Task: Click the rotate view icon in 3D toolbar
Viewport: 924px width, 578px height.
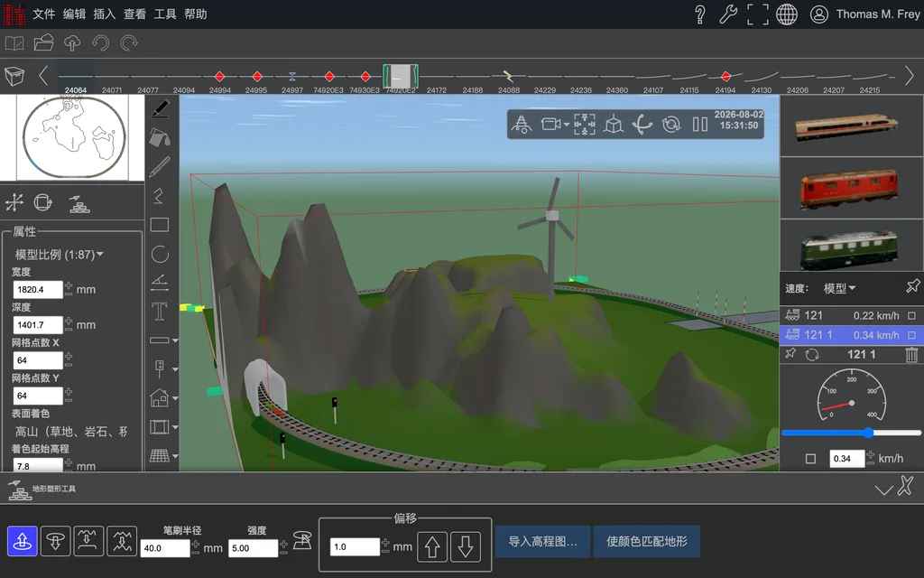Action: pyautogui.click(x=671, y=125)
